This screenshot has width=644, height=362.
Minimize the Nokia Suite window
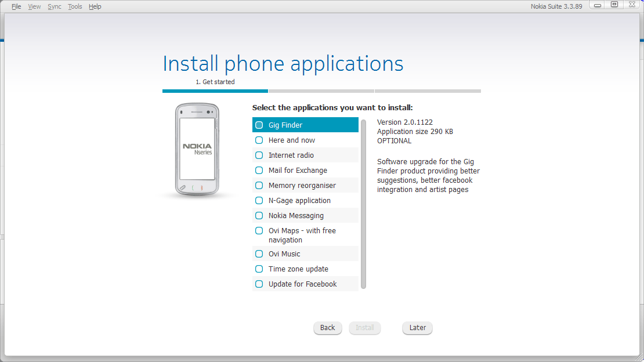pyautogui.click(x=598, y=5)
